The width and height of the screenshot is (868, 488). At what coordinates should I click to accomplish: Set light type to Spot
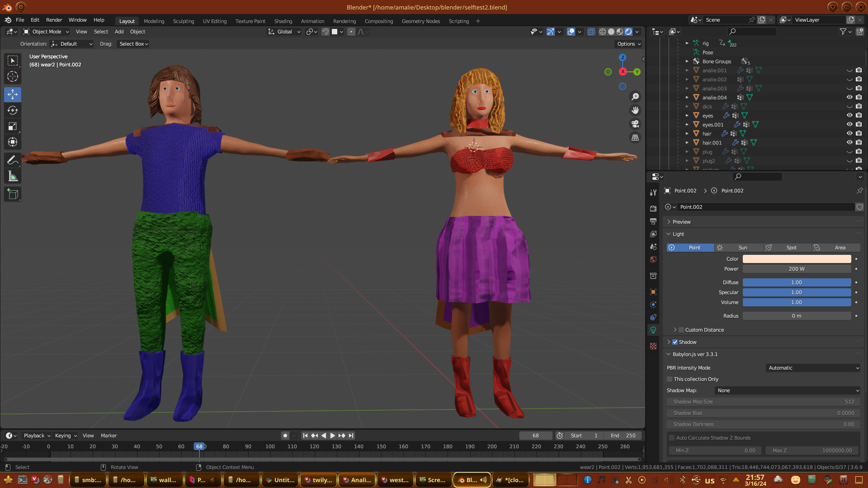click(x=787, y=248)
